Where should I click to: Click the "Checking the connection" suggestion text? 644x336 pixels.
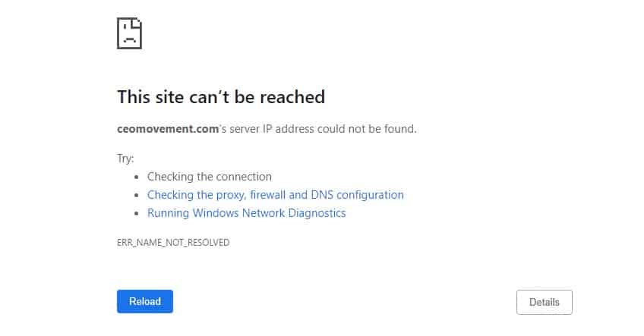click(x=210, y=177)
